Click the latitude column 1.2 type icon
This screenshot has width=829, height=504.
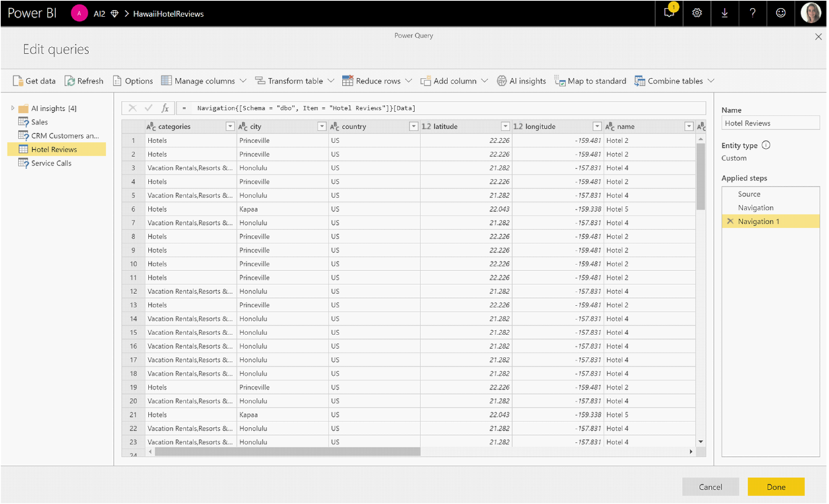point(426,127)
